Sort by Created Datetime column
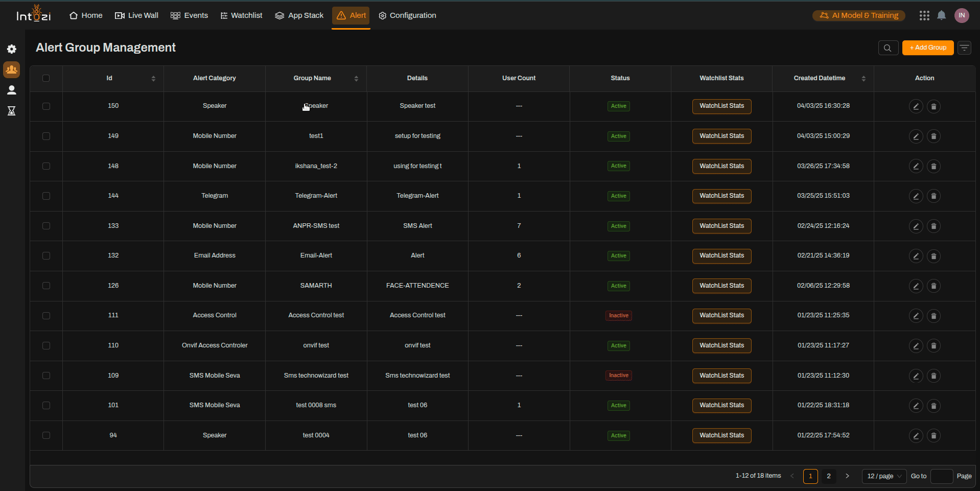This screenshot has width=980, height=491. click(863, 78)
